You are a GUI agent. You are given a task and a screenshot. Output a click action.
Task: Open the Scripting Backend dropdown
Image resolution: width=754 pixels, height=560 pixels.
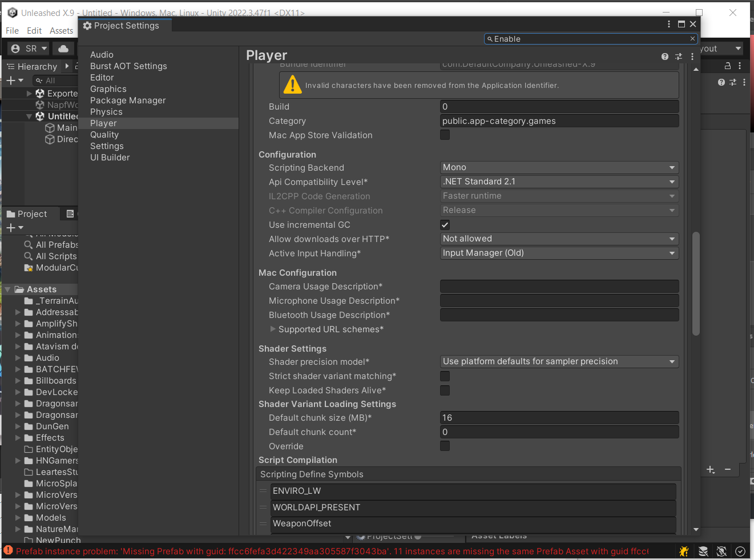pos(559,167)
